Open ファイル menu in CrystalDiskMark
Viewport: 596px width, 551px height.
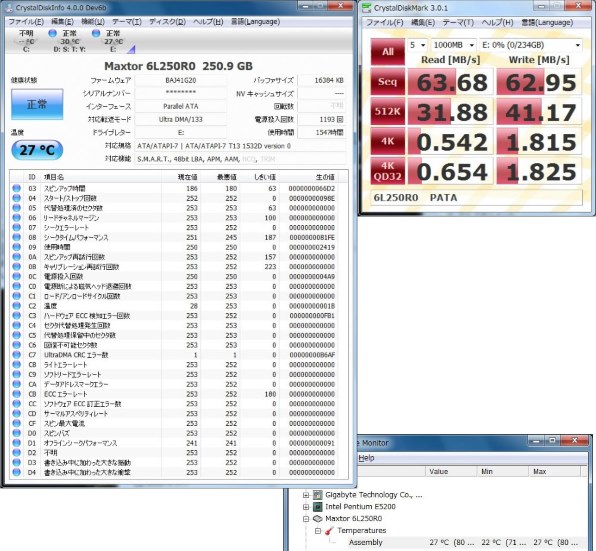384,22
